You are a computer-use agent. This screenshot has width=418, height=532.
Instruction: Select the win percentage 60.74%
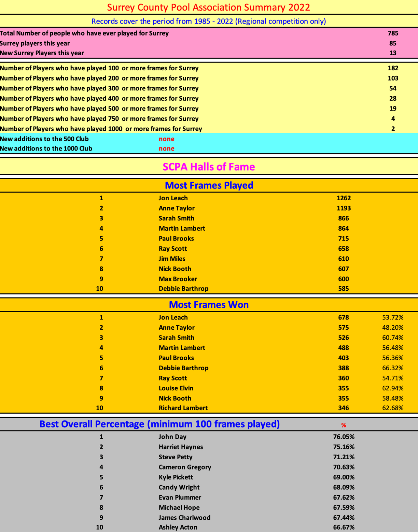coord(393,338)
